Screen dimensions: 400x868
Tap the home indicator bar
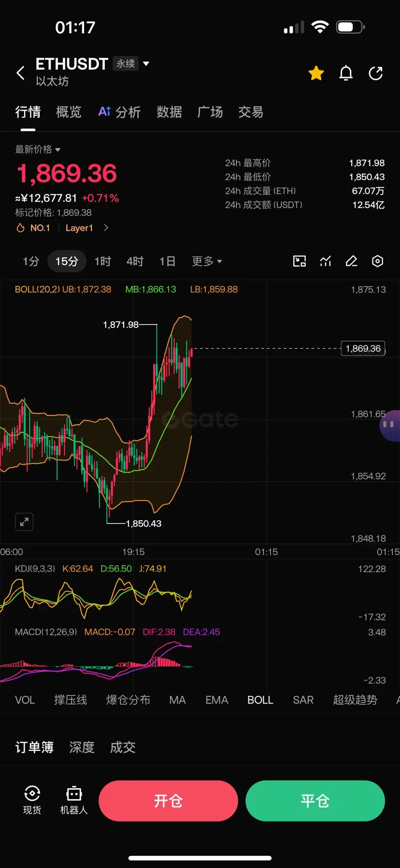coord(200,858)
